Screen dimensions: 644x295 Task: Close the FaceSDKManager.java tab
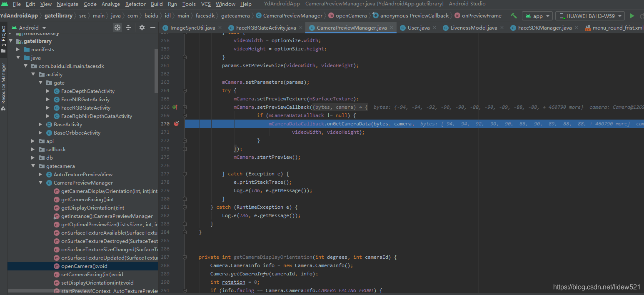[577, 28]
